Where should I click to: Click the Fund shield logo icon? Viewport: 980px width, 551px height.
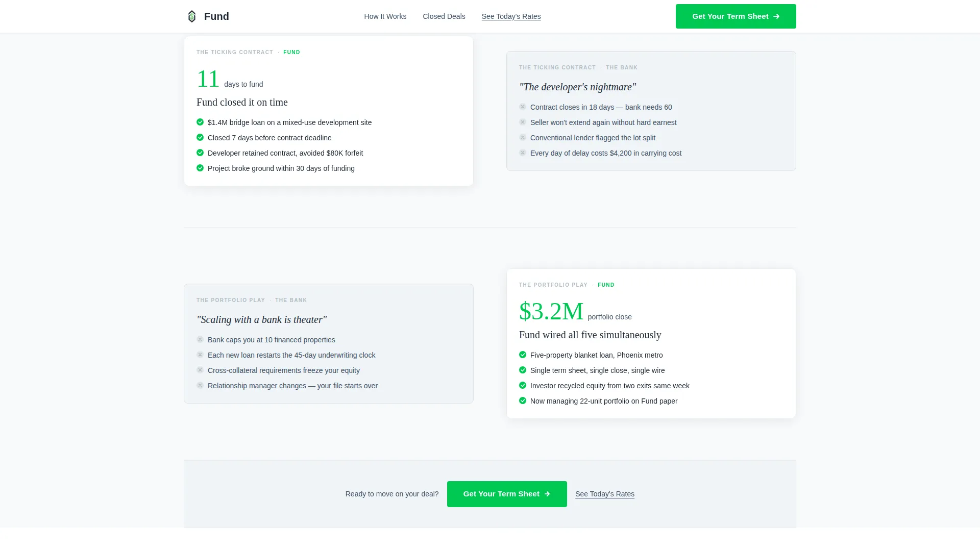tap(192, 16)
